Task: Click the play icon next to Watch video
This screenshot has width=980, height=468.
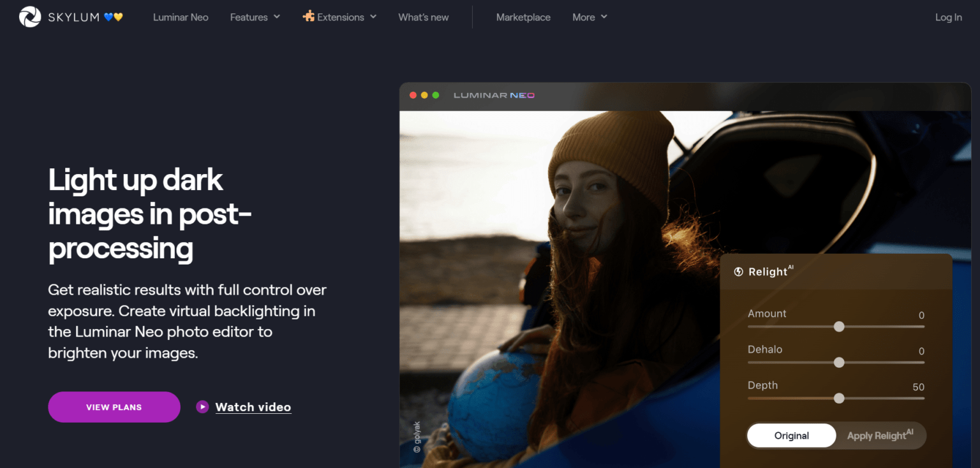Action: click(x=202, y=407)
